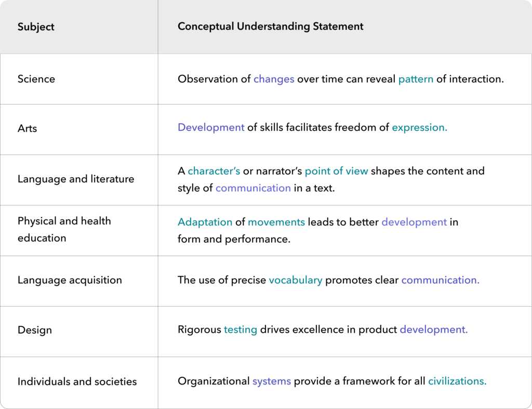
Task: Click the "Subject" column header
Action: tap(36, 27)
